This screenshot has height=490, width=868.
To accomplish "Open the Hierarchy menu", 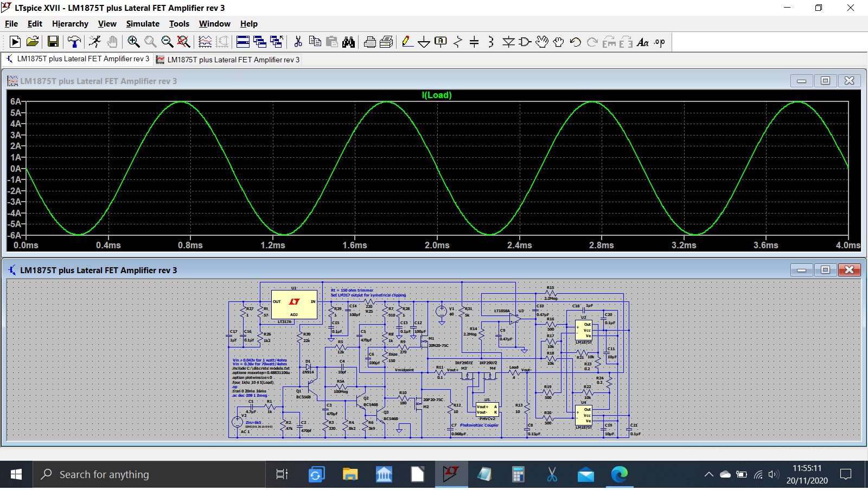I will (x=70, y=24).
